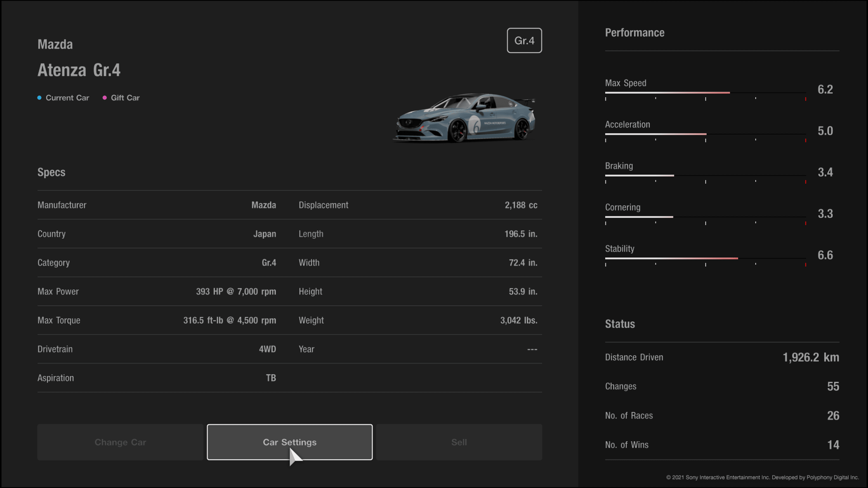
Task: Click the blue Current Car dot
Action: coord(39,98)
